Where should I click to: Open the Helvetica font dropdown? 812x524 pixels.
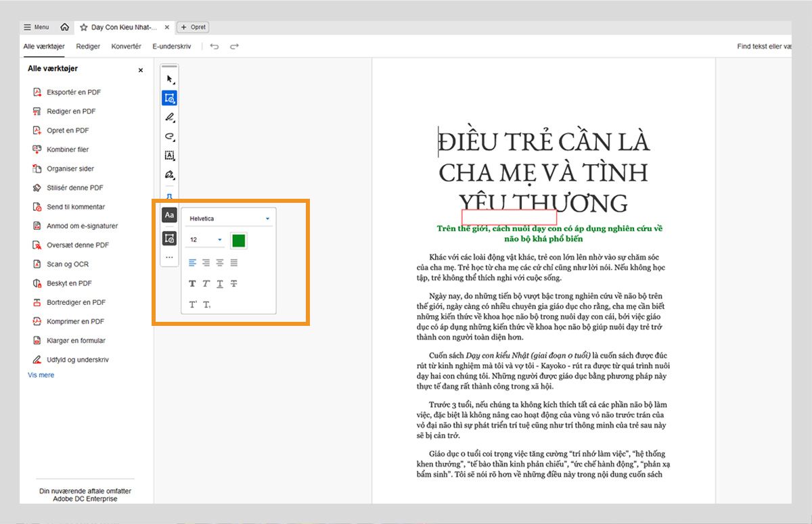pyautogui.click(x=229, y=219)
